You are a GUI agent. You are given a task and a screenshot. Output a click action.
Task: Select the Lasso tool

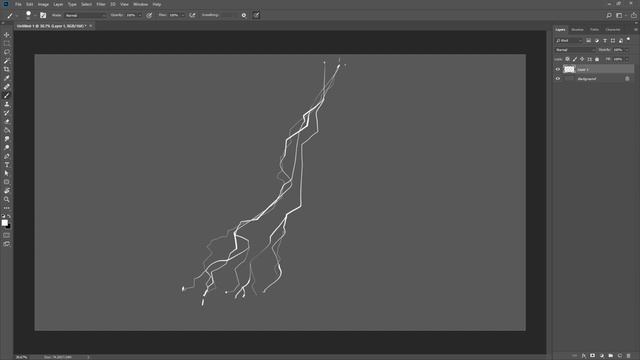click(7, 52)
